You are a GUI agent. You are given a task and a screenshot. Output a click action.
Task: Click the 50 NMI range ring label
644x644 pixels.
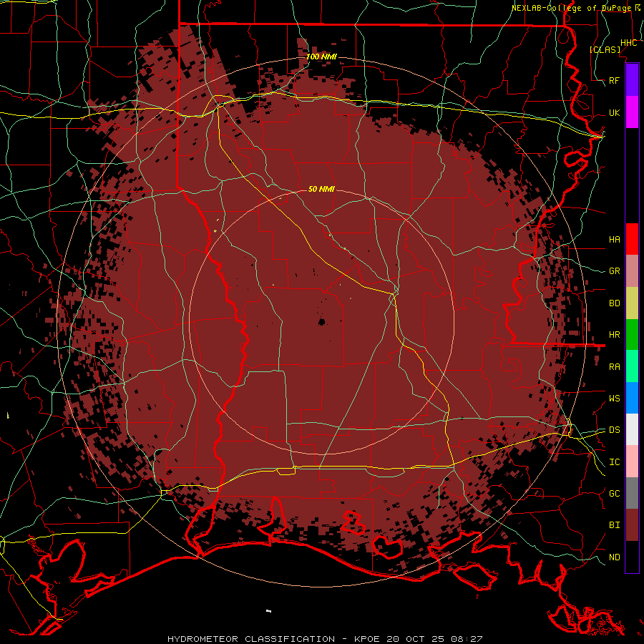coord(321,189)
